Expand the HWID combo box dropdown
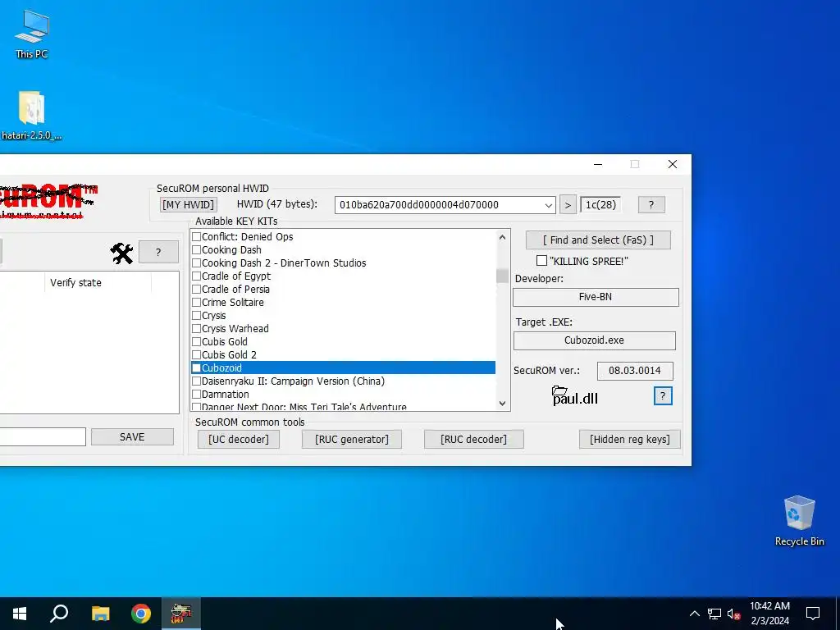Viewport: 840px width, 630px height. (549, 205)
